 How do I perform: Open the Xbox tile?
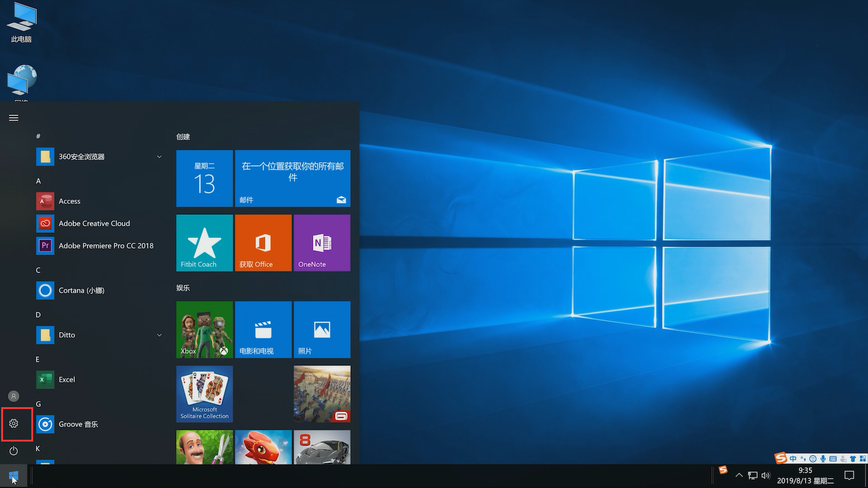tap(204, 329)
